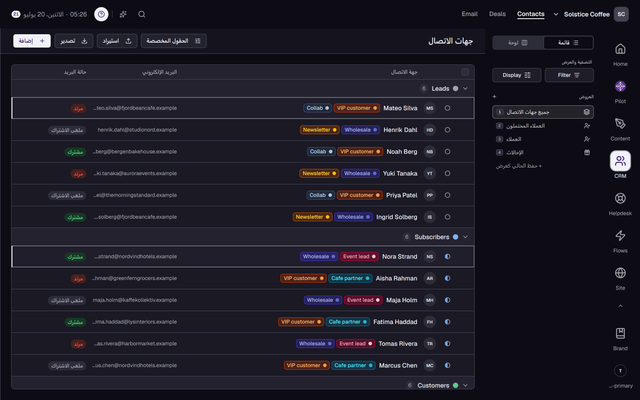Select the Noah Berg row circle
This screenshot has height=400, width=640.
447,151
